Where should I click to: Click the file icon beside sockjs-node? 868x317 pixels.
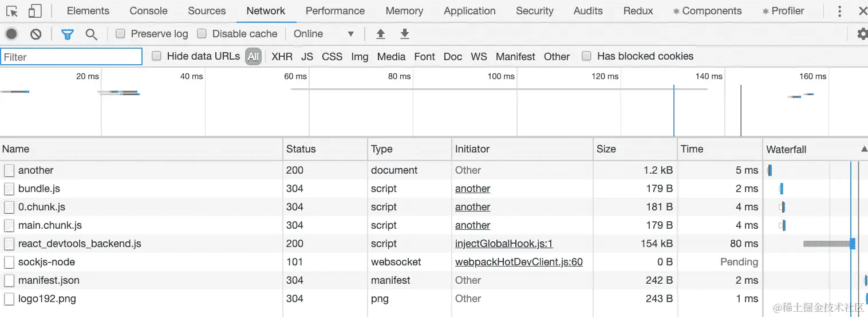click(x=9, y=262)
